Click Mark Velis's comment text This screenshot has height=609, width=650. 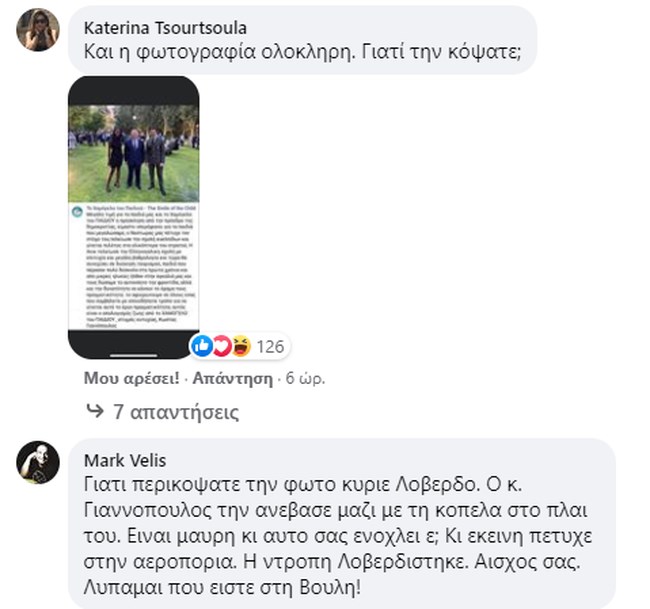338,536
